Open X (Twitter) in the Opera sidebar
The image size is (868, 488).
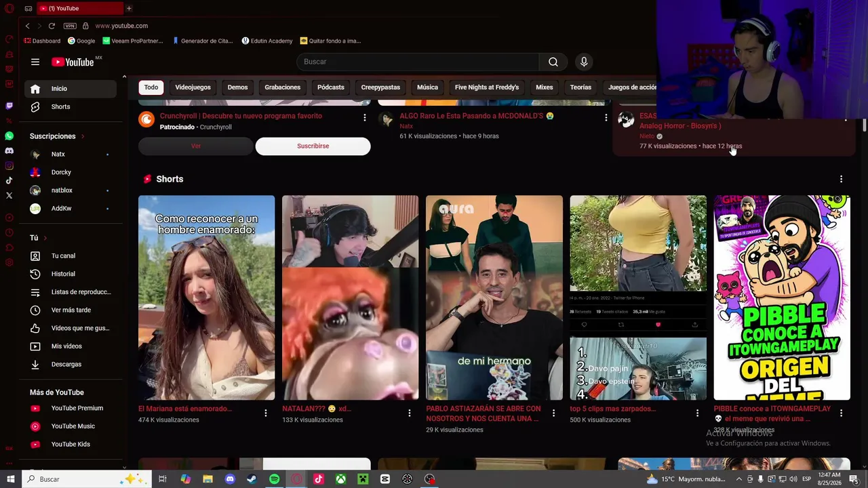pos(9,195)
